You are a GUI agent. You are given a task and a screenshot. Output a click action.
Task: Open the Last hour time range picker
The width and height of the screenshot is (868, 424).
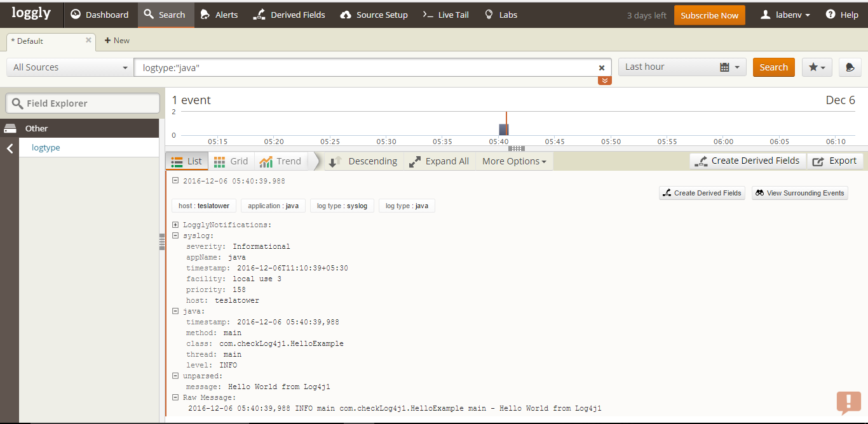coord(682,67)
